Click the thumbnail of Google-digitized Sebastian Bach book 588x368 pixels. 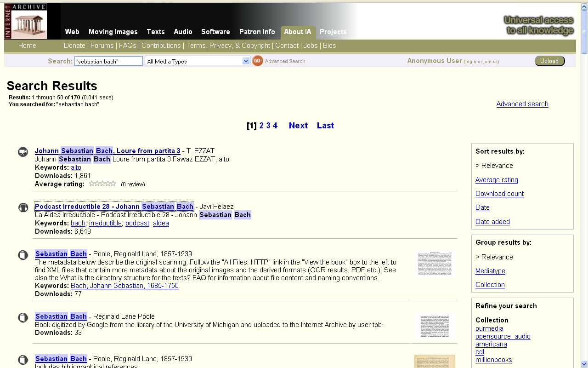tap(435, 326)
